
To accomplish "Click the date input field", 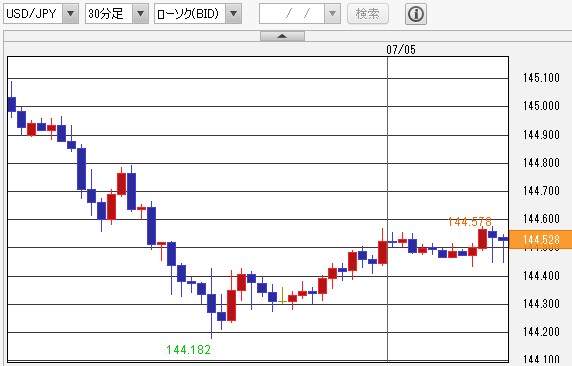I will pyautogui.click(x=292, y=14).
